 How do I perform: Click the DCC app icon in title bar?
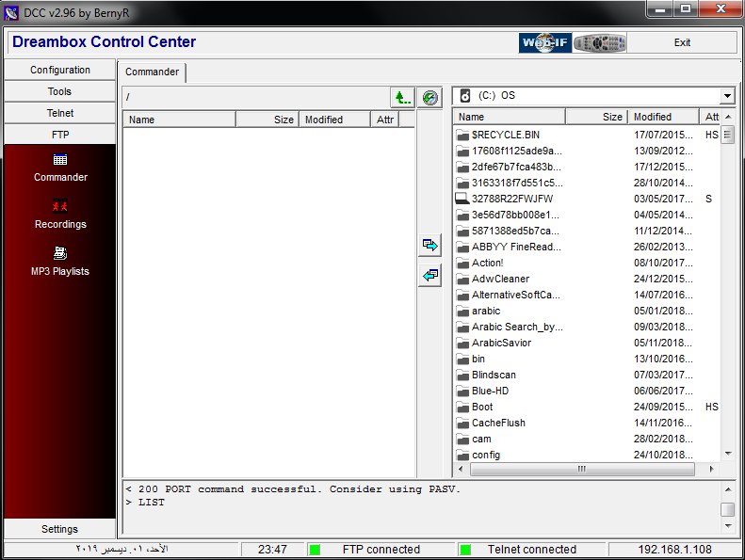tap(11, 13)
